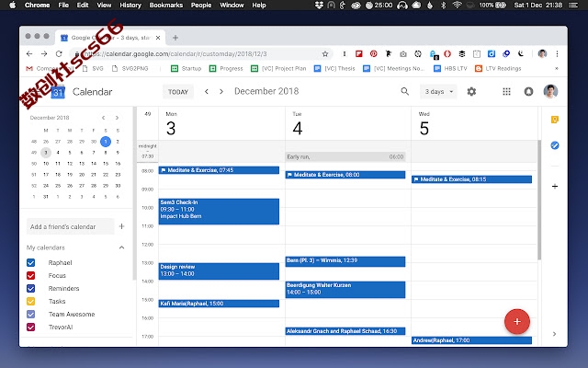Open Beerdigung Walter Kurzen event
This screenshot has height=368, width=588.
tap(345, 290)
